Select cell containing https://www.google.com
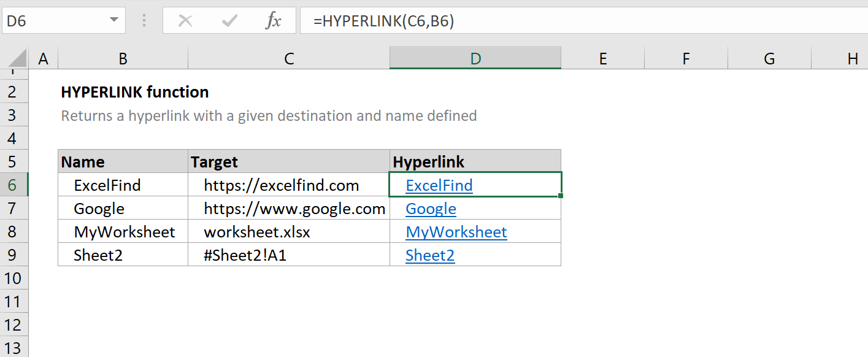Viewport: 868px width, 357px height. point(289,209)
